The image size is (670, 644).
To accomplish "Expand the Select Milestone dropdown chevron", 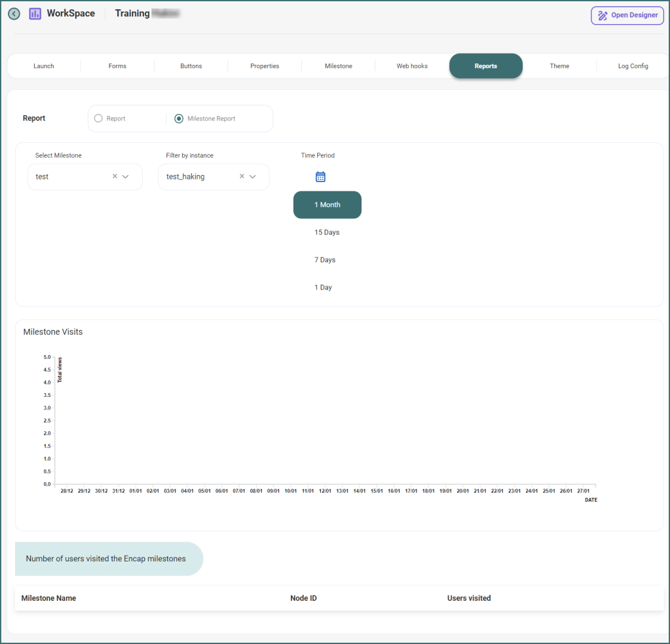I will 126,176.
